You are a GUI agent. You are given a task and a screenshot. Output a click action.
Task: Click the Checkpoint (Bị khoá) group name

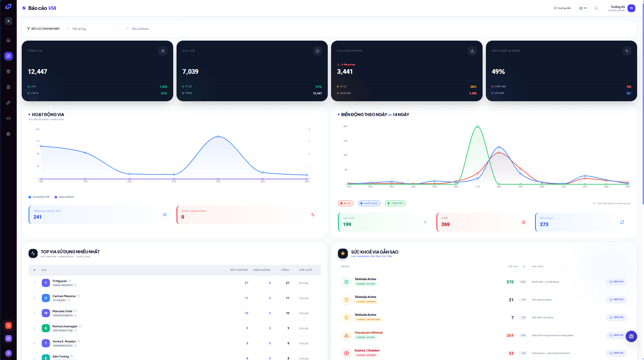[x=369, y=333]
